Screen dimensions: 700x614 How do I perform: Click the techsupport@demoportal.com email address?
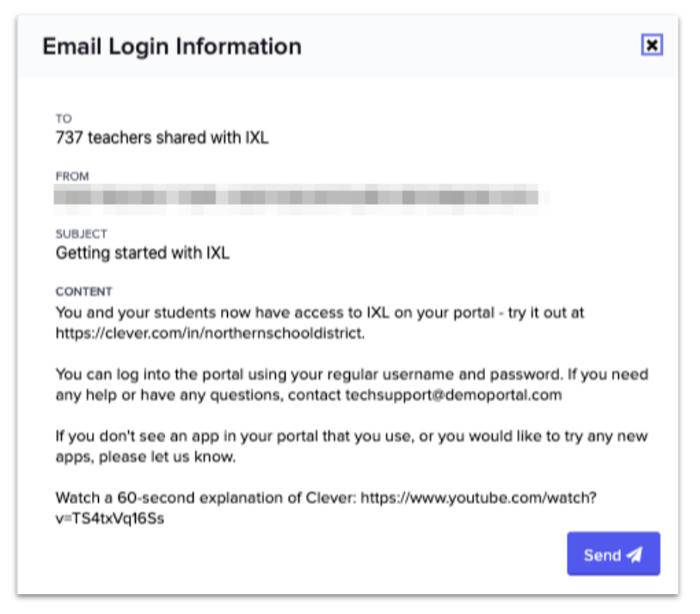click(x=453, y=395)
